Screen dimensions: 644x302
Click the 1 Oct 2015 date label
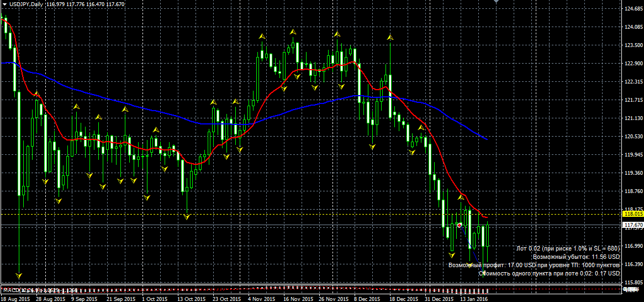(155, 298)
